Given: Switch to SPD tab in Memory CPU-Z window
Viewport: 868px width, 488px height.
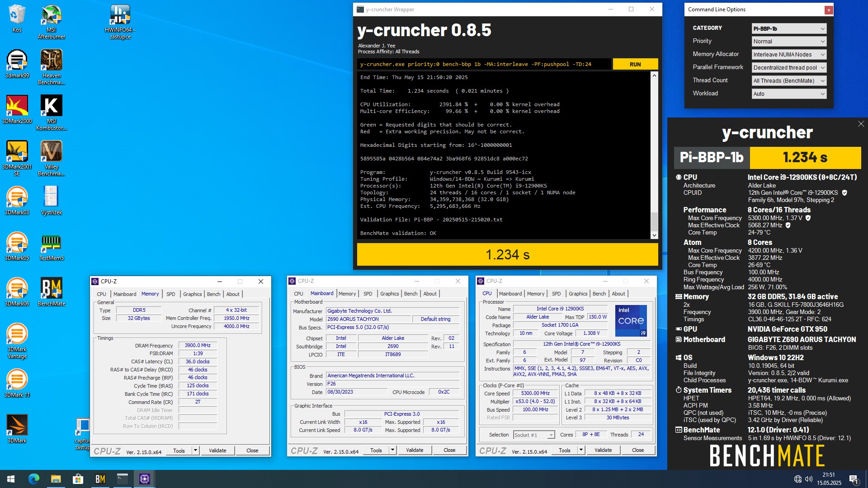Looking at the screenshot, I should [x=170, y=294].
